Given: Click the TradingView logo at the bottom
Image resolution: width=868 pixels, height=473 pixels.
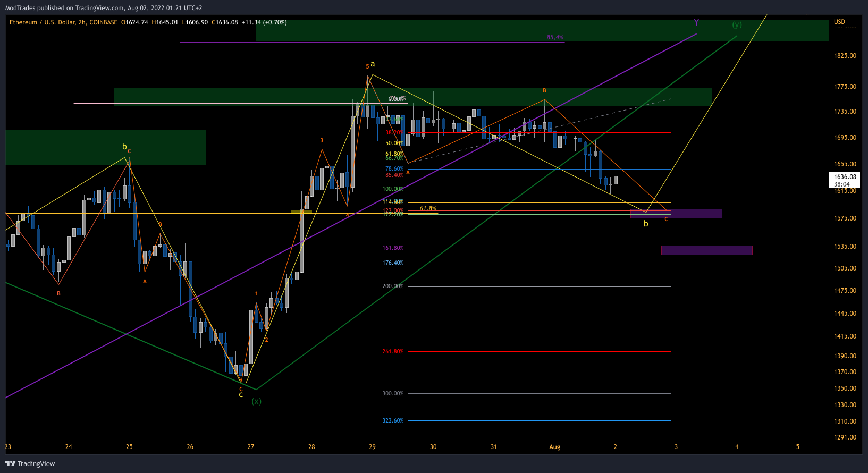Looking at the screenshot, I should coord(30,463).
